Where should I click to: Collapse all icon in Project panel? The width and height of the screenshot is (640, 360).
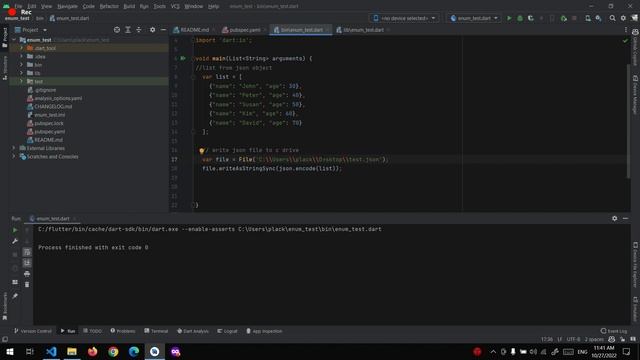(139, 30)
